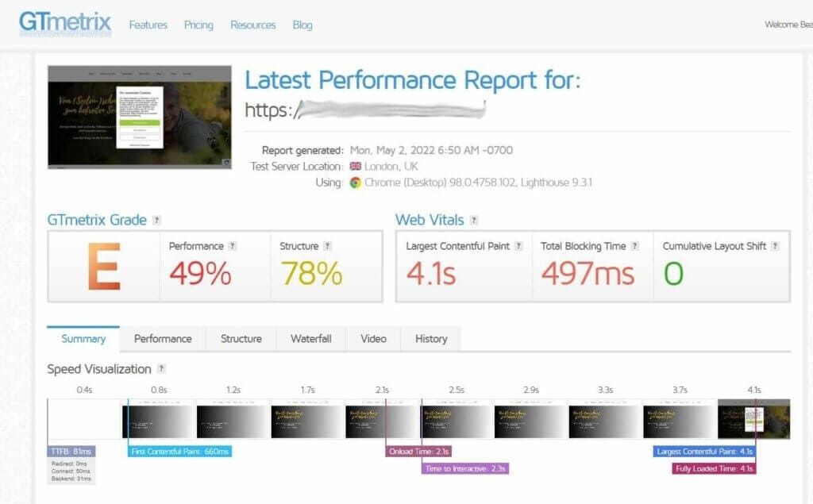Image resolution: width=813 pixels, height=504 pixels.
Task: Click the filmstrip frame at 0.8s
Action: tap(159, 419)
